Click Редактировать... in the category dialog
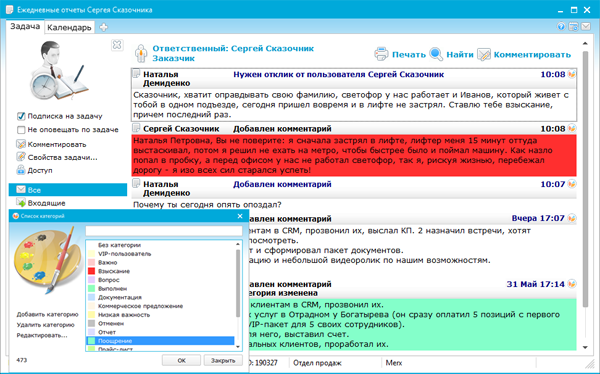The width and height of the screenshot is (600, 374). 42,335
